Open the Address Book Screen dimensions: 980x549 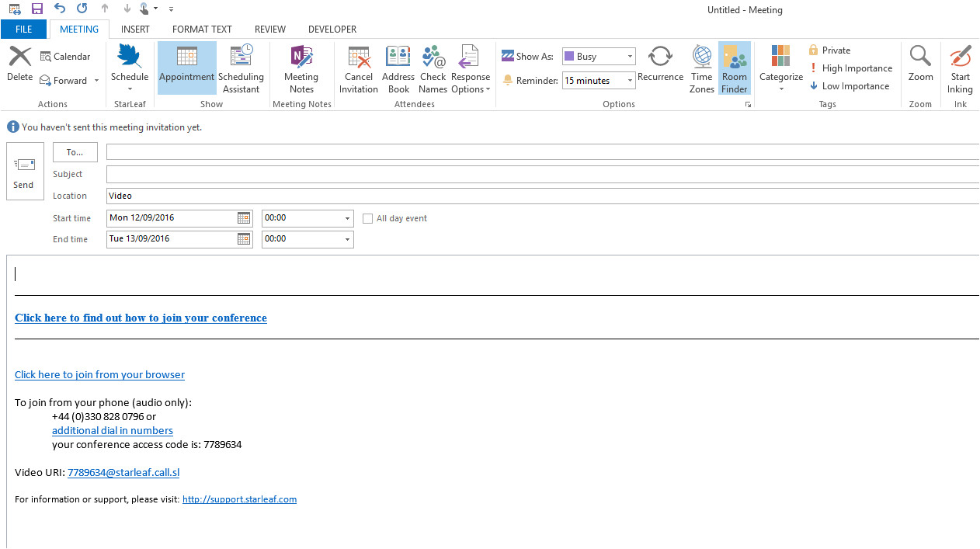click(398, 68)
